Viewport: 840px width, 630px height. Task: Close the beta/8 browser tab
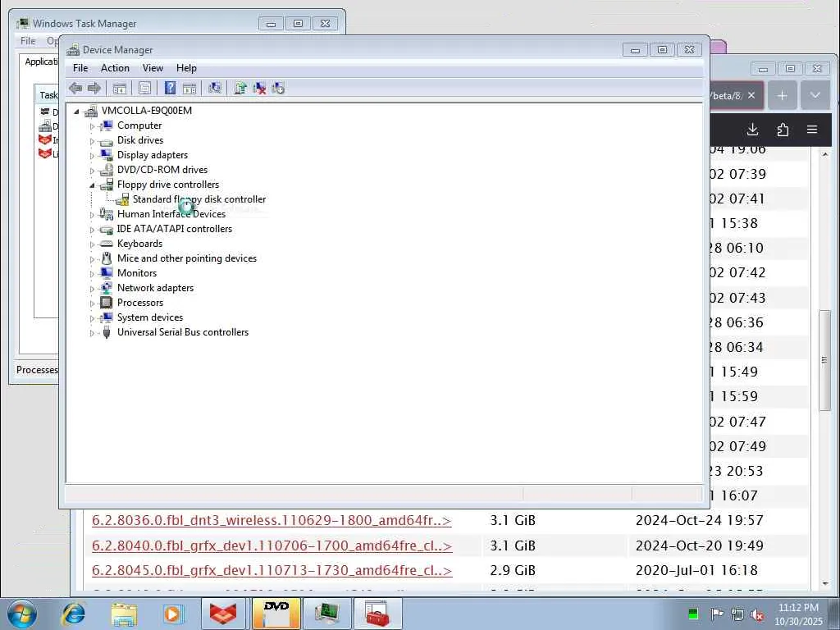pos(751,95)
